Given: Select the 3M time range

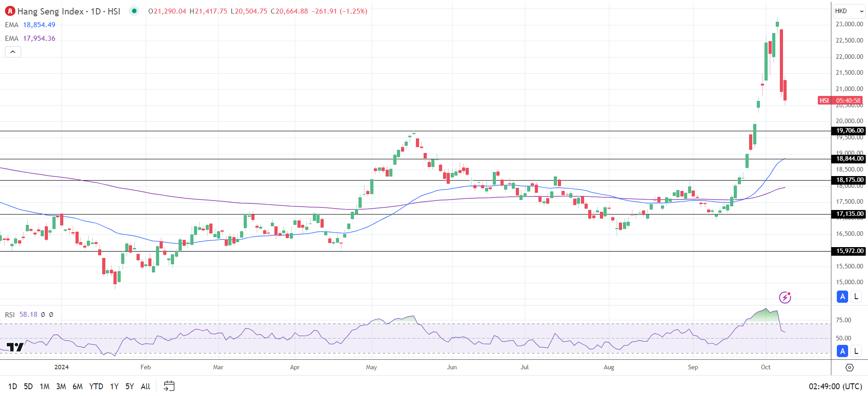Looking at the screenshot, I should pyautogui.click(x=61, y=386).
